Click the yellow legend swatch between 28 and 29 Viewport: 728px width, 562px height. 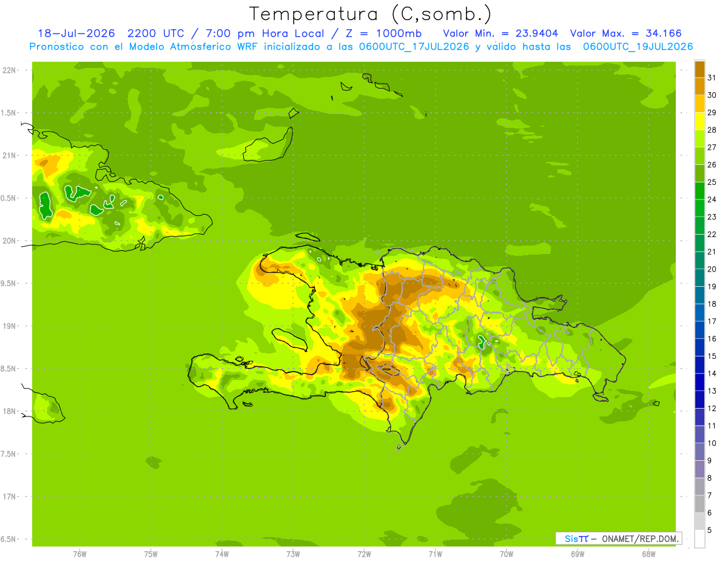[x=699, y=121]
